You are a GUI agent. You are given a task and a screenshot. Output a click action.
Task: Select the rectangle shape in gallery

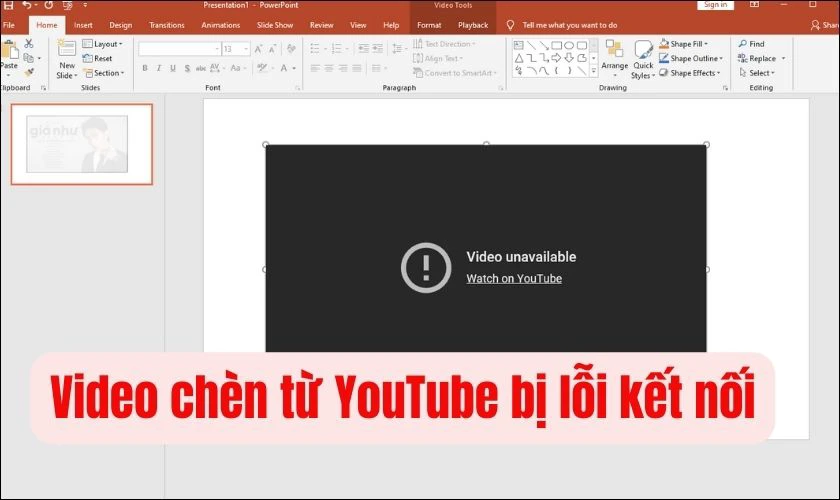(x=557, y=45)
